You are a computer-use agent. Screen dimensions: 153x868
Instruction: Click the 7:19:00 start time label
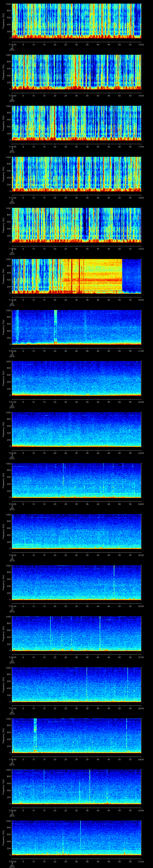pyautogui.click(x=12, y=300)
